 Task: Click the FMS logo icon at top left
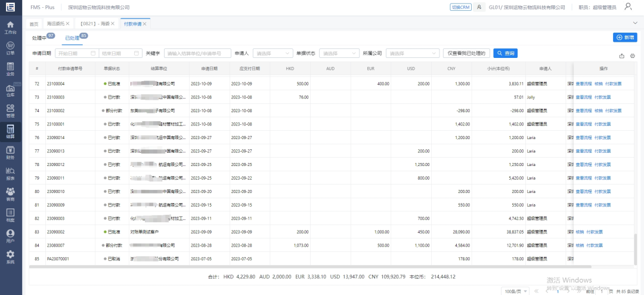[x=11, y=7]
